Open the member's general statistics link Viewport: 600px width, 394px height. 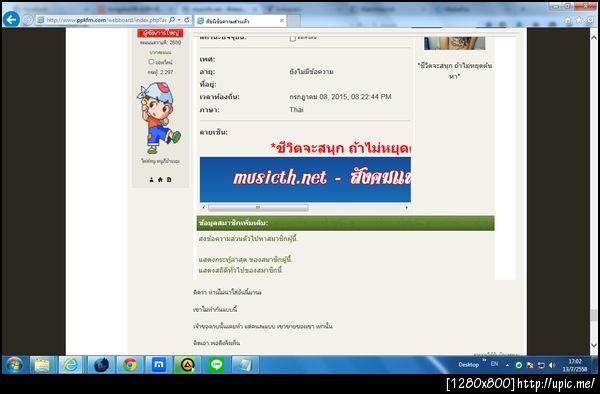pyautogui.click(x=241, y=270)
